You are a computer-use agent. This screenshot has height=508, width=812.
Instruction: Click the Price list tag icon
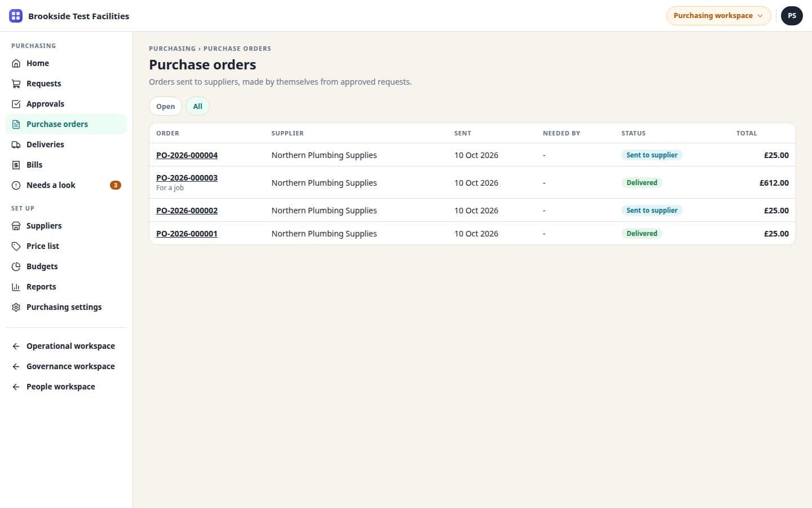pos(16,246)
